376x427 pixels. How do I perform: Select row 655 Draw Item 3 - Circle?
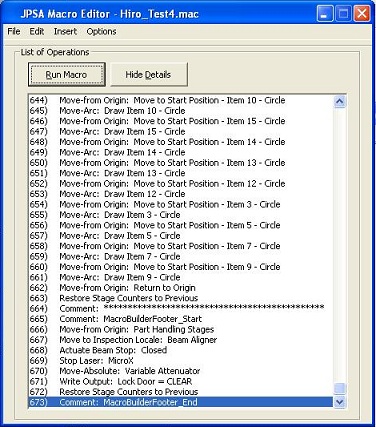181,215
